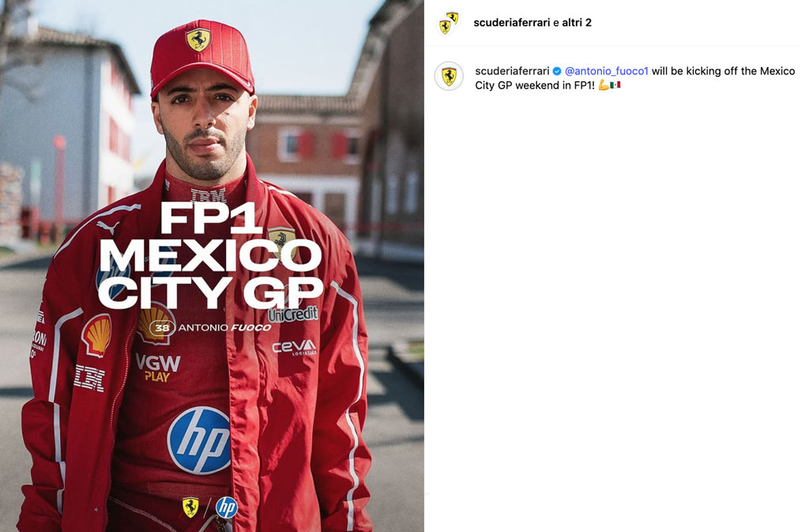Click the blue verified badge in caption
The width and height of the screenshot is (809, 532).
tap(557, 71)
